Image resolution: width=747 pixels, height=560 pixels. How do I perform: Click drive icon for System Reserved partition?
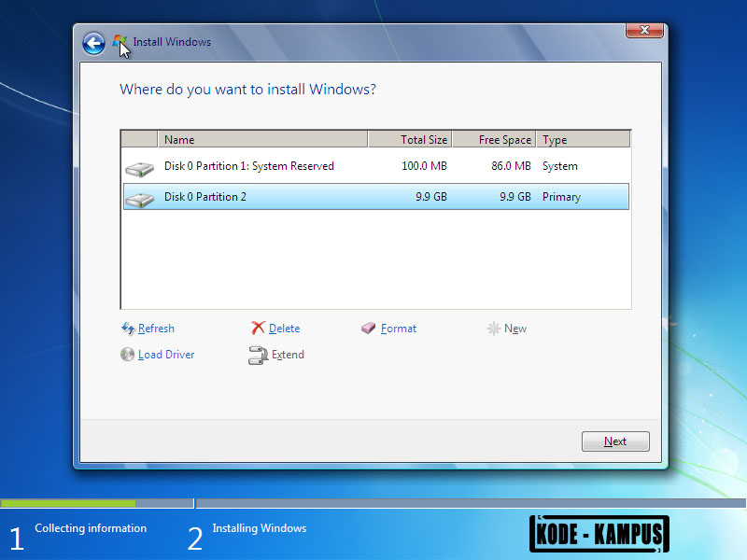pyautogui.click(x=139, y=169)
